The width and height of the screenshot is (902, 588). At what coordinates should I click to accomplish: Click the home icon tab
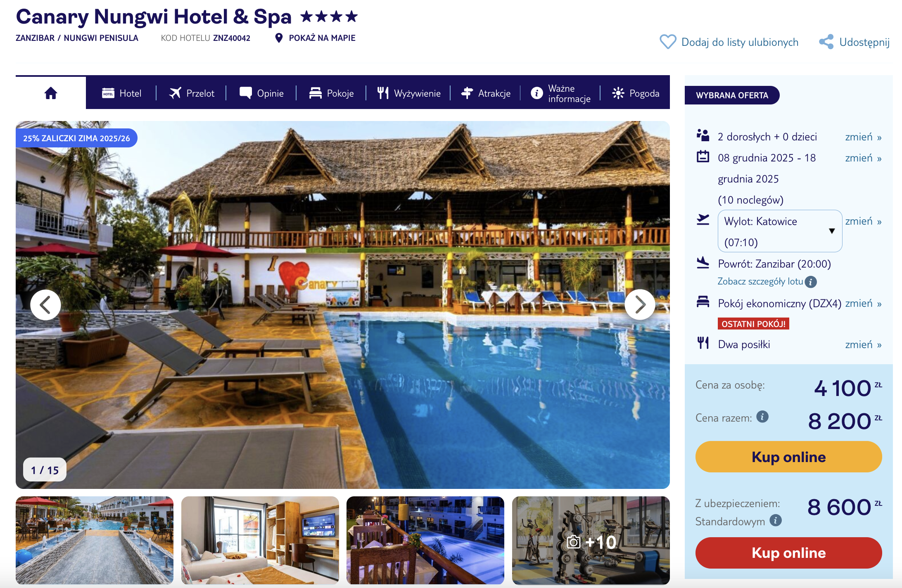point(51,93)
